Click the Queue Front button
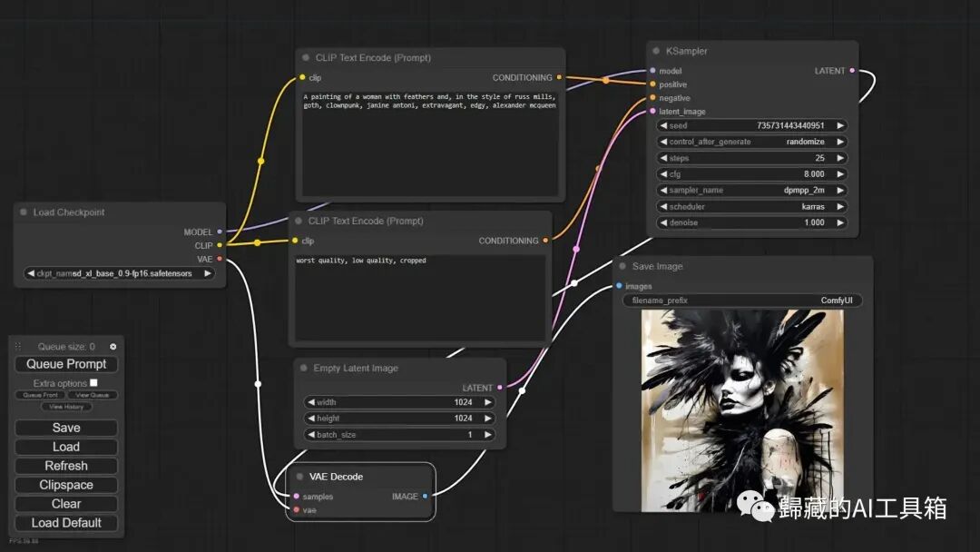The image size is (980, 552). click(41, 395)
